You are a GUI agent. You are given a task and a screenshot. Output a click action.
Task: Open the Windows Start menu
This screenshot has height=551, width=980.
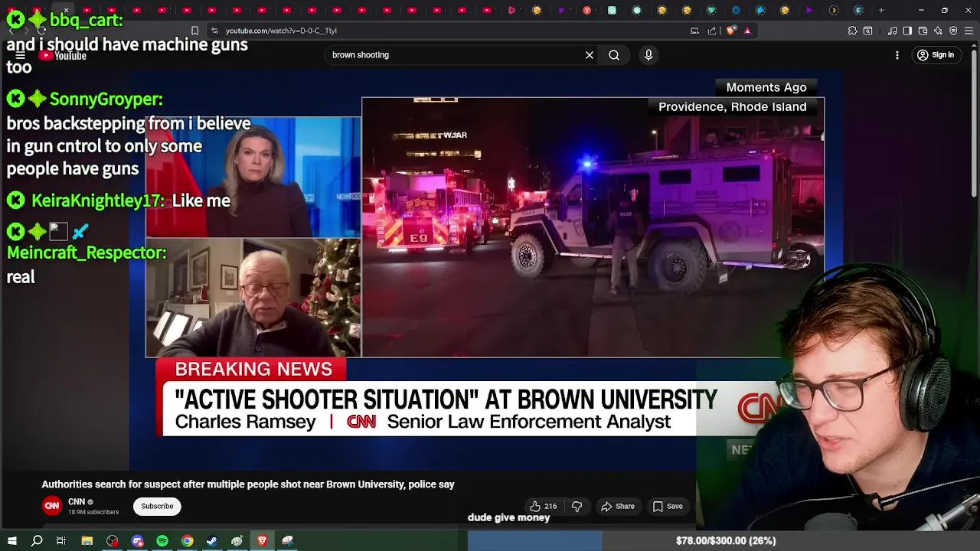(11, 541)
